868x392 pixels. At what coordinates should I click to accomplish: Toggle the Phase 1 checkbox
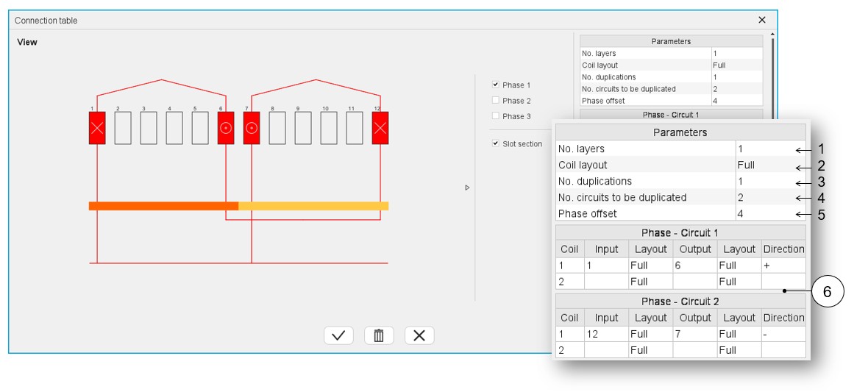coord(496,85)
